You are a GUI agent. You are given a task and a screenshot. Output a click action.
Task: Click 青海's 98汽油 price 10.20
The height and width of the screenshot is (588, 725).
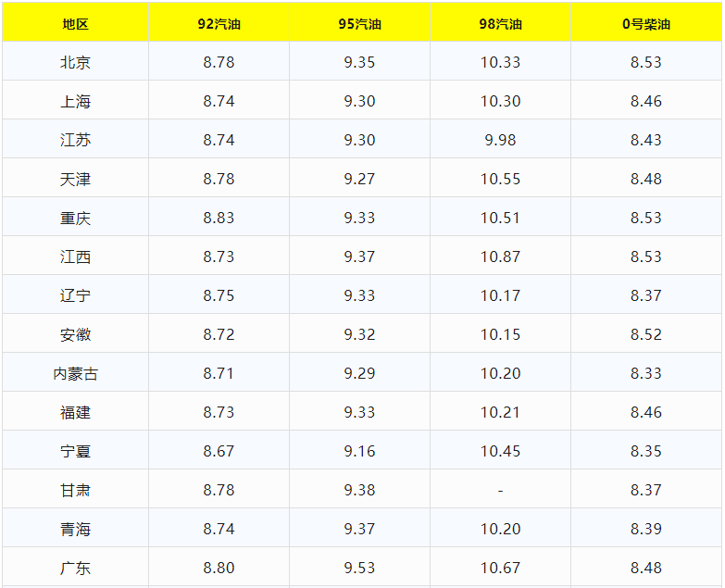coord(500,529)
